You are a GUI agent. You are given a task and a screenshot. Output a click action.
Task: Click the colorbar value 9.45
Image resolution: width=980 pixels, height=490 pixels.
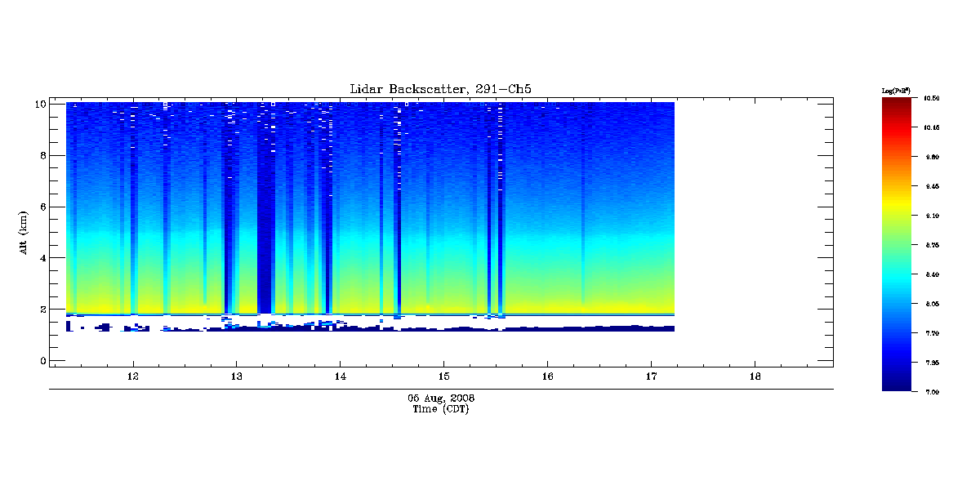pyautogui.click(x=932, y=186)
